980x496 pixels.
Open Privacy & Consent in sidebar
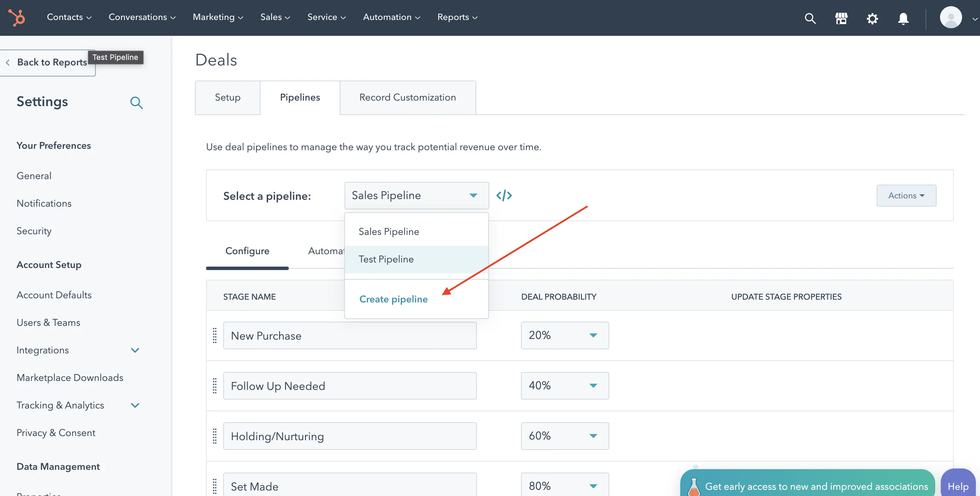(x=56, y=433)
